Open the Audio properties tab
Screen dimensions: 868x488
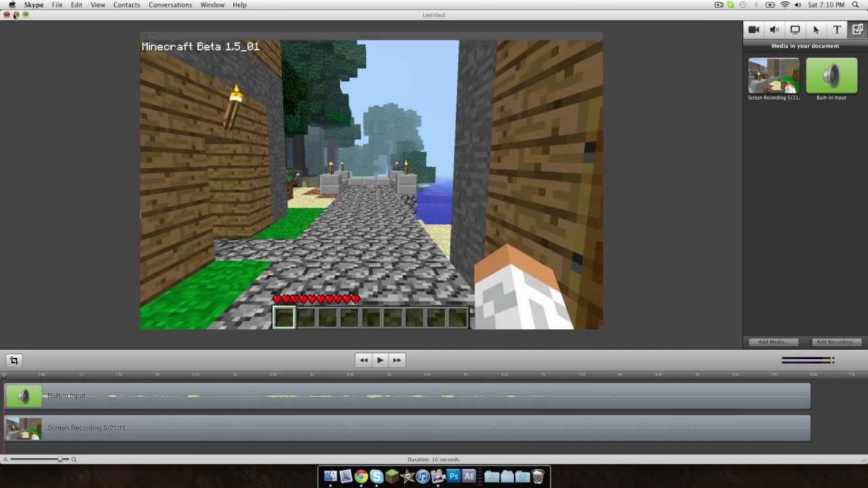774,30
